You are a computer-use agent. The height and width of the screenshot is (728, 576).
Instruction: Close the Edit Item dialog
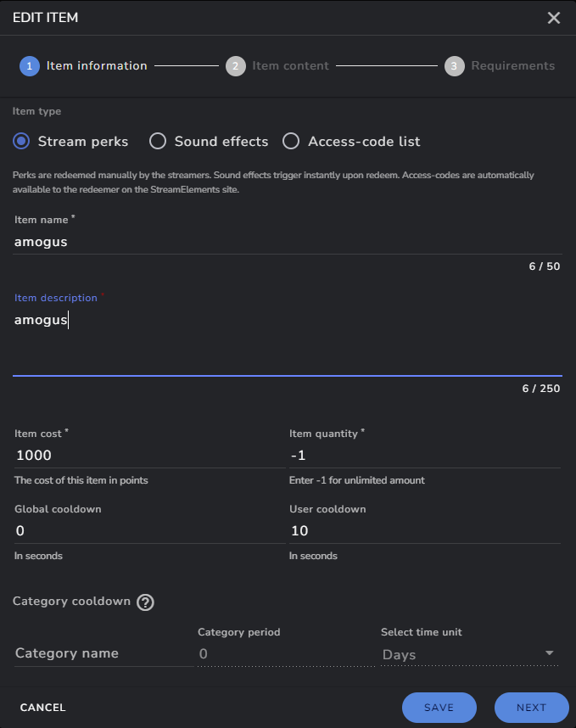click(553, 18)
